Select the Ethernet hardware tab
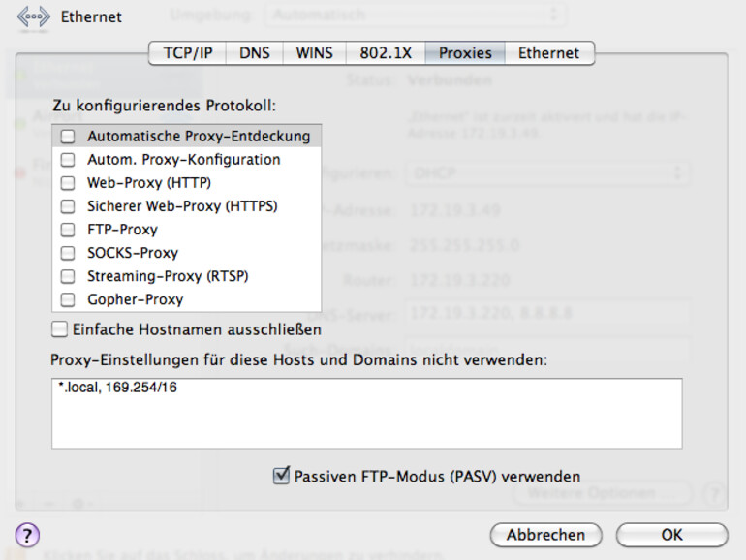Screen dimensions: 746x560 point(548,53)
